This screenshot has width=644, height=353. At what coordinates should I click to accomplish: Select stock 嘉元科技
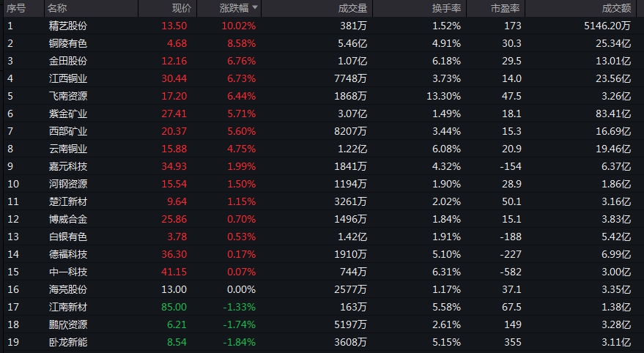[68, 167]
